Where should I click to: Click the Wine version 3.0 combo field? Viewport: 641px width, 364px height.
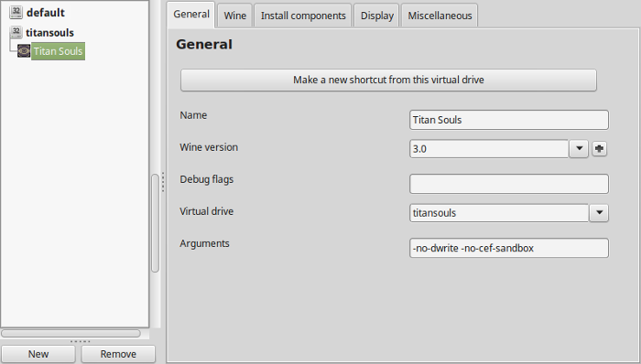click(489, 148)
